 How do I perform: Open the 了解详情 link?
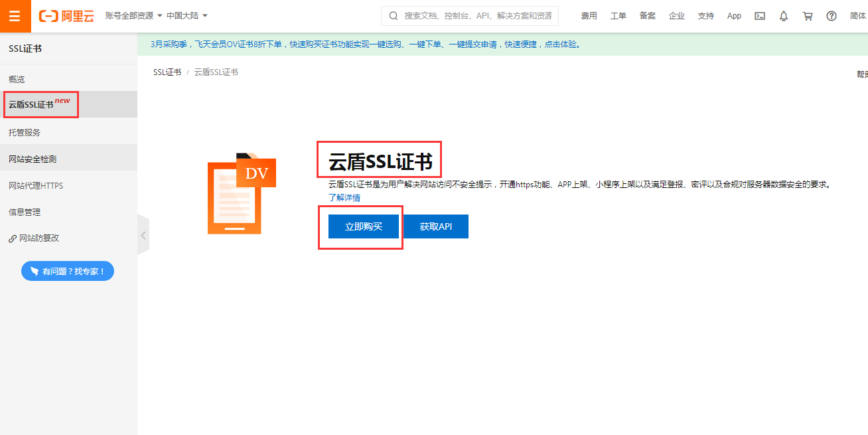(x=344, y=197)
